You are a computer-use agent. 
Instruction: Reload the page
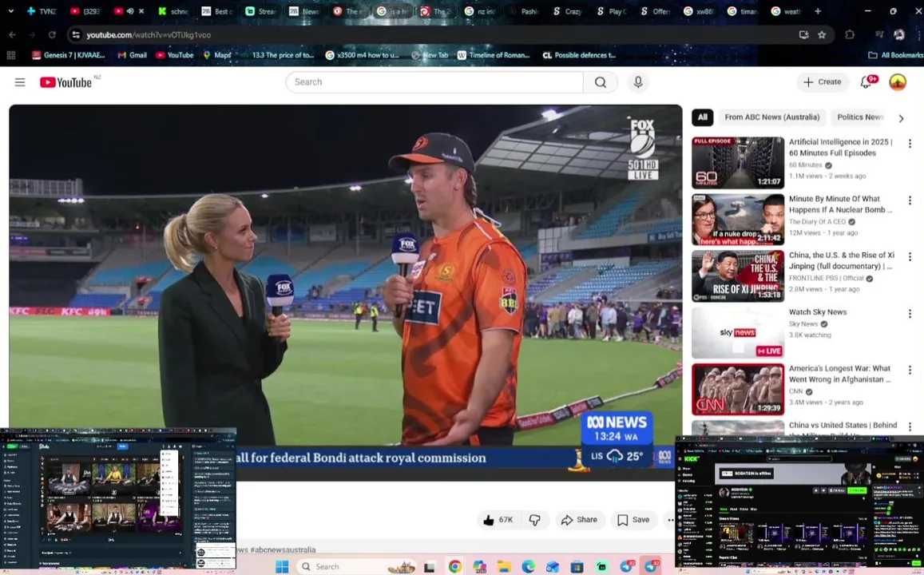52,35
